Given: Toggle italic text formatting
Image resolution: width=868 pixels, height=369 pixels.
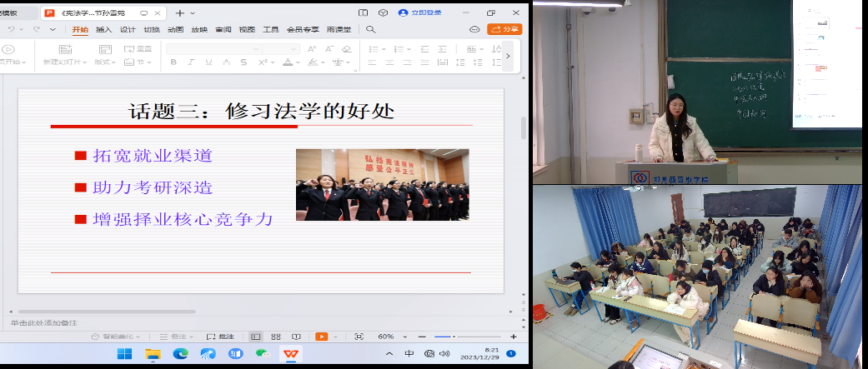Looking at the screenshot, I should [x=190, y=62].
